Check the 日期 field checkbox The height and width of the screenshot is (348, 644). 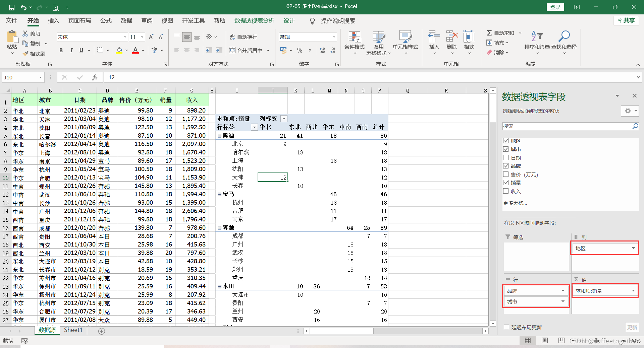(x=506, y=157)
